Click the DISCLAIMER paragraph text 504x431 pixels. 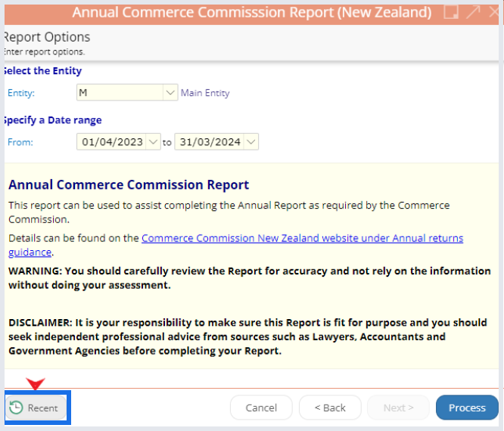tap(247, 336)
